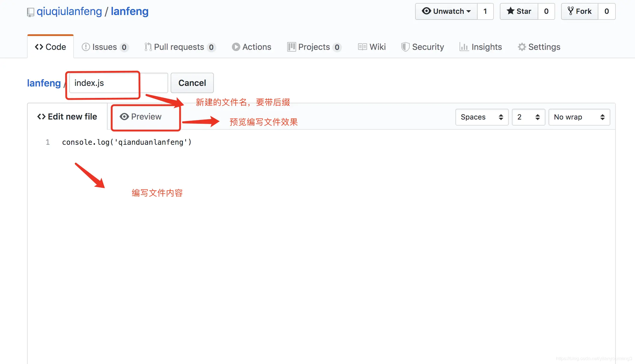Follow the lanfeng breadcrumb link

tap(44, 83)
